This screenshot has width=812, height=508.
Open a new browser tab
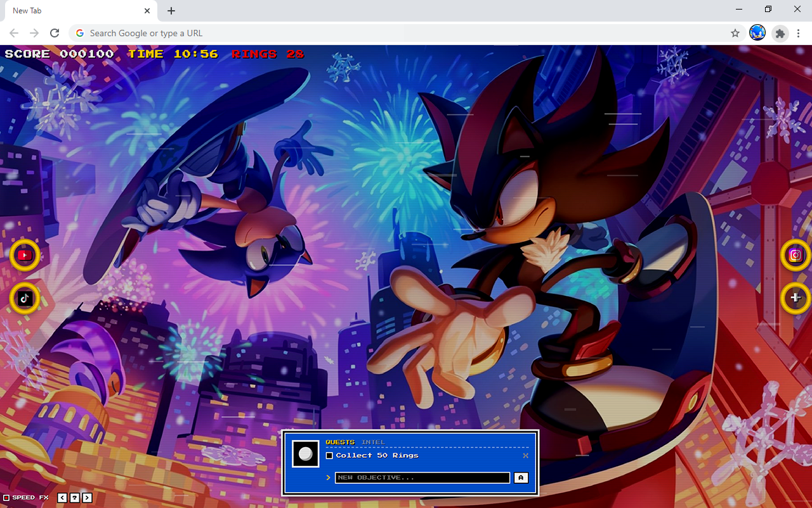pyautogui.click(x=171, y=11)
